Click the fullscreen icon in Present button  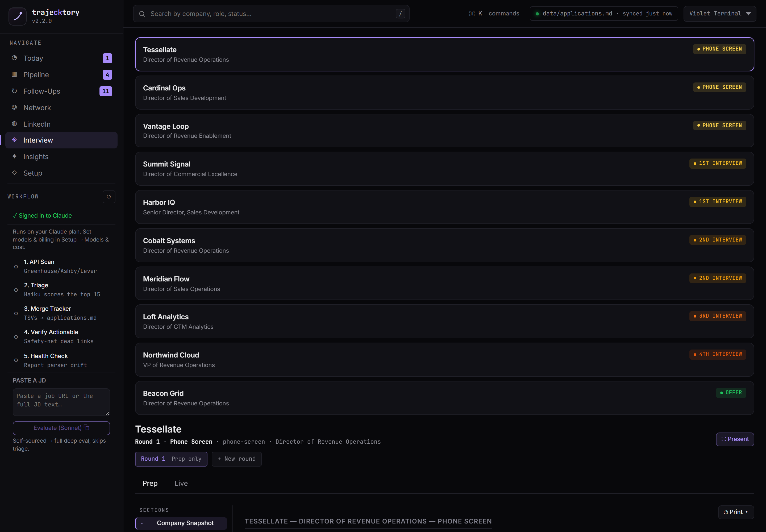point(724,439)
